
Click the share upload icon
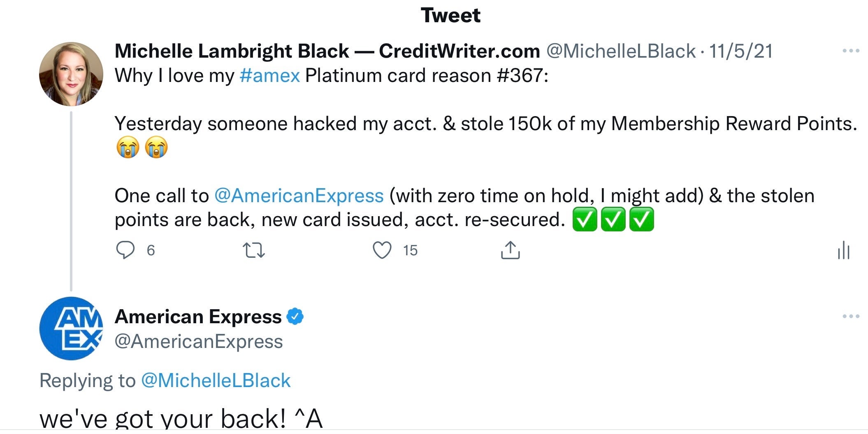pyautogui.click(x=510, y=250)
